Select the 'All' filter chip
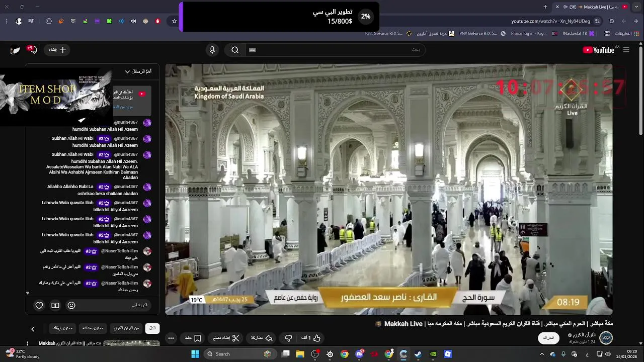644x362 pixels. click(x=152, y=328)
